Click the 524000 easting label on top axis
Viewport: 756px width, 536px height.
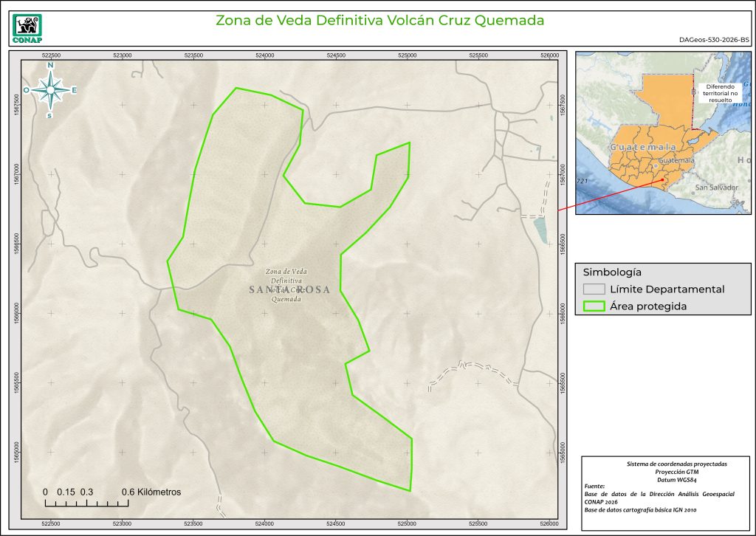tap(264, 55)
